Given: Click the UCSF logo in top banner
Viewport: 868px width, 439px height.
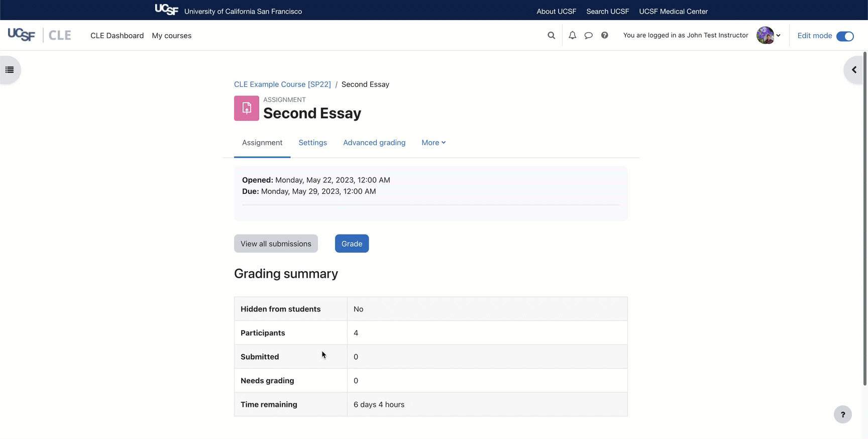Looking at the screenshot, I should tap(166, 10).
